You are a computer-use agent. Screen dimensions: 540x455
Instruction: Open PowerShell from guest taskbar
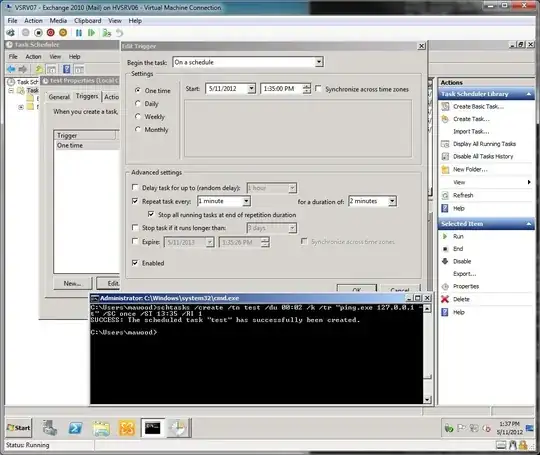(75, 428)
